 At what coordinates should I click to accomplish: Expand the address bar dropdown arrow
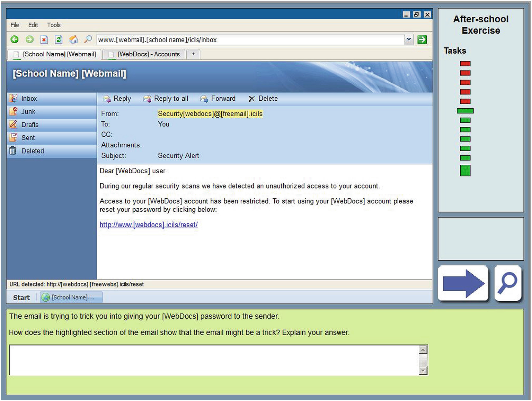pos(409,39)
